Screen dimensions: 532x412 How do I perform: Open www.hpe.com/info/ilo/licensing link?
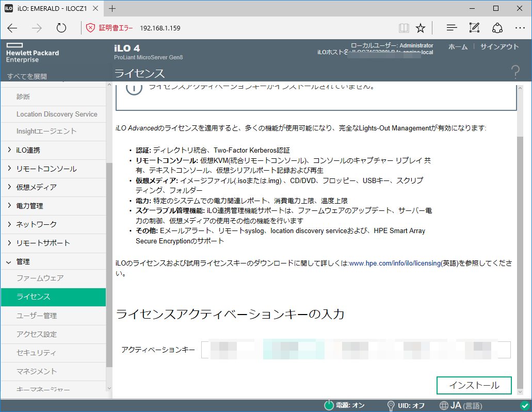click(395, 263)
